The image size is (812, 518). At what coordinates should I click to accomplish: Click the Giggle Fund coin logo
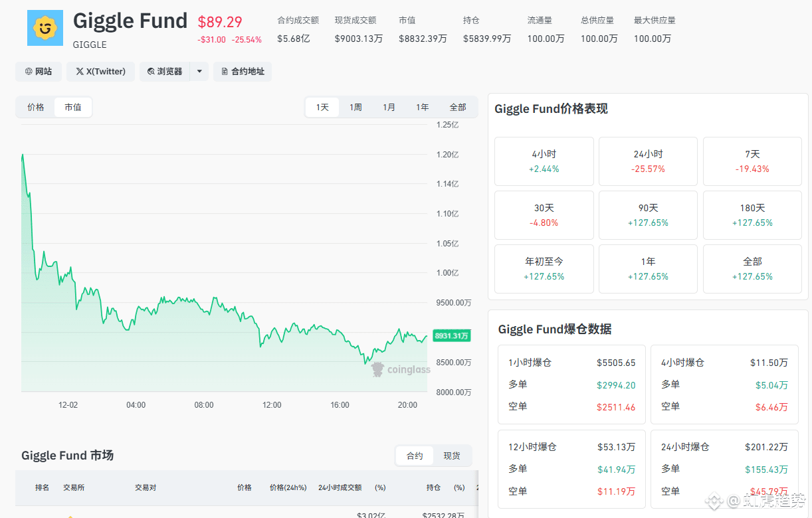[x=45, y=28]
